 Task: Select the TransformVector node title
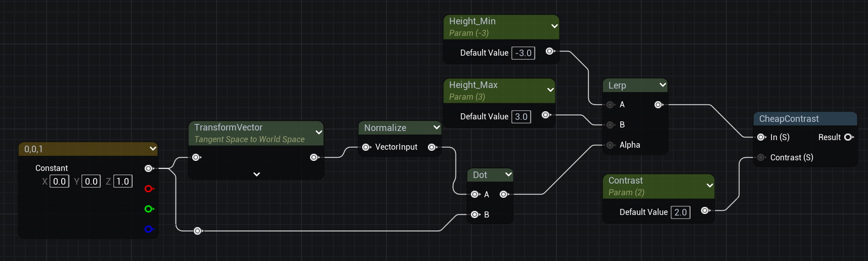(228, 127)
